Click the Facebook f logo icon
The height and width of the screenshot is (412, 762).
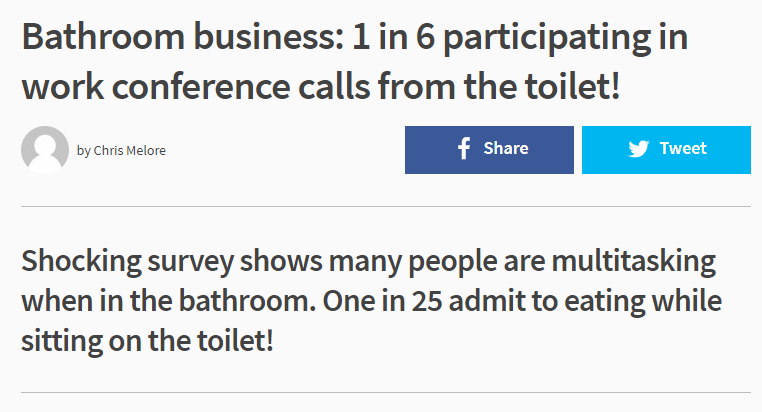[x=464, y=148]
